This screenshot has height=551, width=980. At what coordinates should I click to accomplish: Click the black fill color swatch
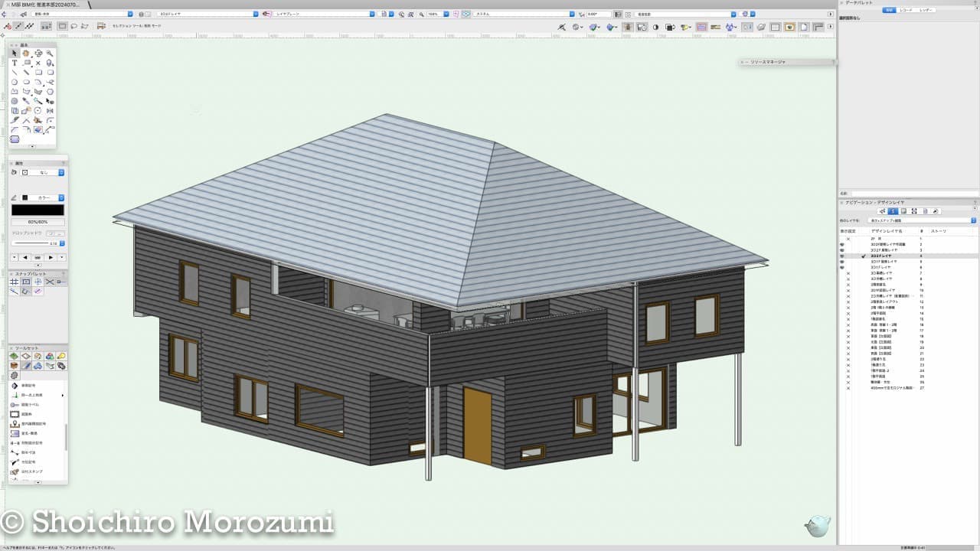(x=38, y=210)
